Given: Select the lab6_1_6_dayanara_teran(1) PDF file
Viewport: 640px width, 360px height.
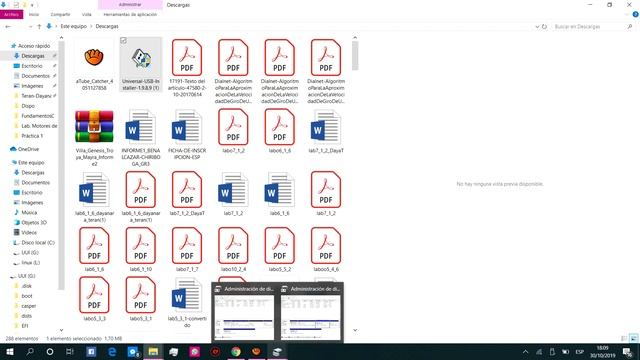Looking at the screenshot, I should pyautogui.click(x=140, y=198).
